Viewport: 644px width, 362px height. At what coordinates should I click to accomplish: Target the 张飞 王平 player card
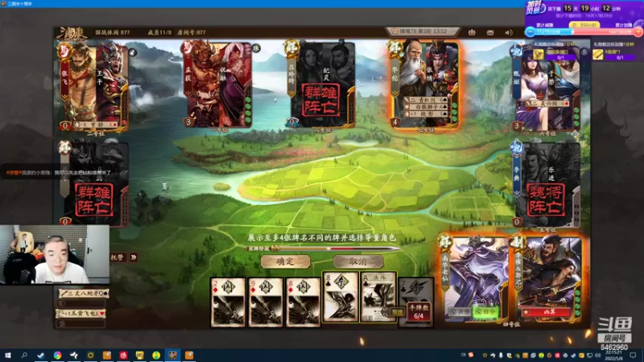click(x=94, y=87)
